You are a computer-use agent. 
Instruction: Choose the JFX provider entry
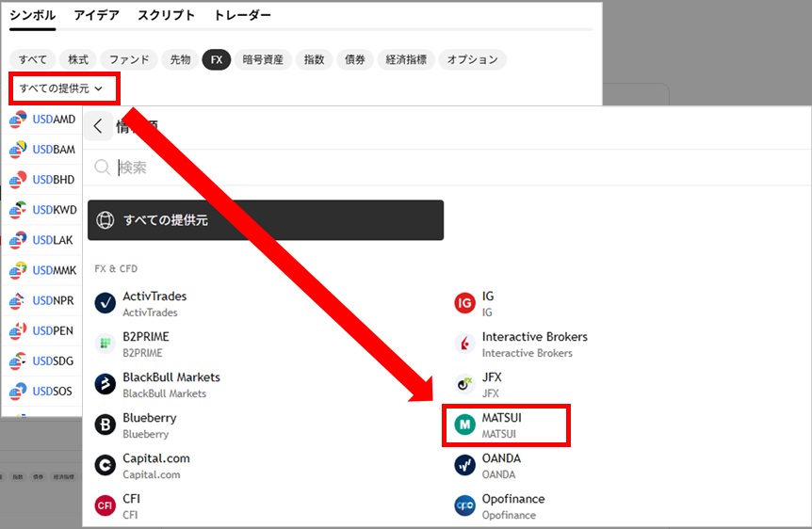(490, 384)
